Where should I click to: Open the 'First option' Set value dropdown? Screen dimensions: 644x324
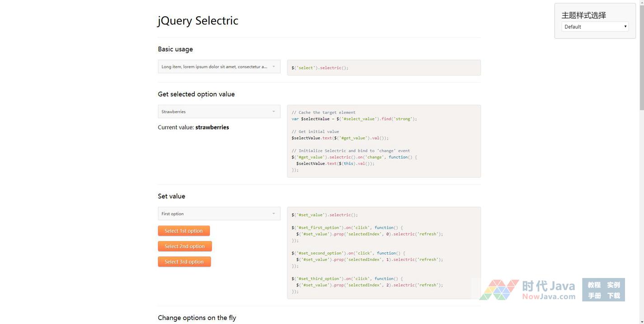pos(215,213)
